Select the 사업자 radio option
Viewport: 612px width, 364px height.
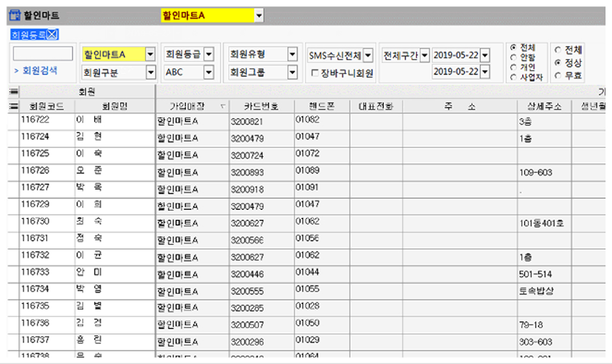(513, 77)
